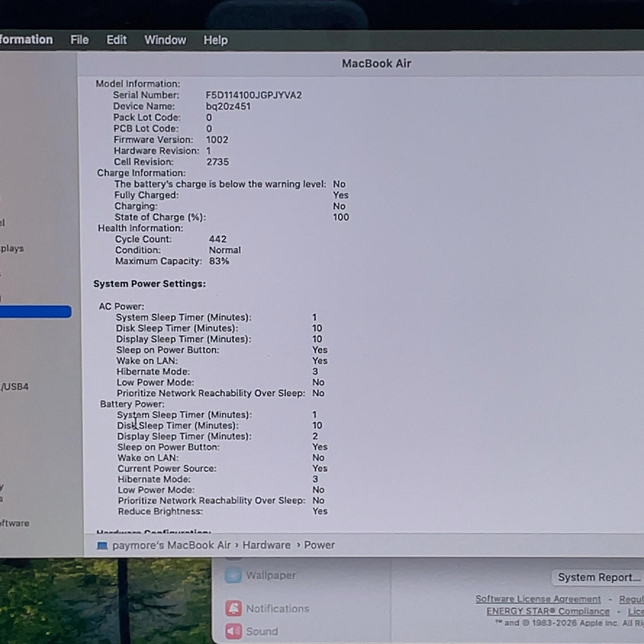
Task: Open Wallpaper icon in System Settings sidebar
Action: pyautogui.click(x=233, y=575)
